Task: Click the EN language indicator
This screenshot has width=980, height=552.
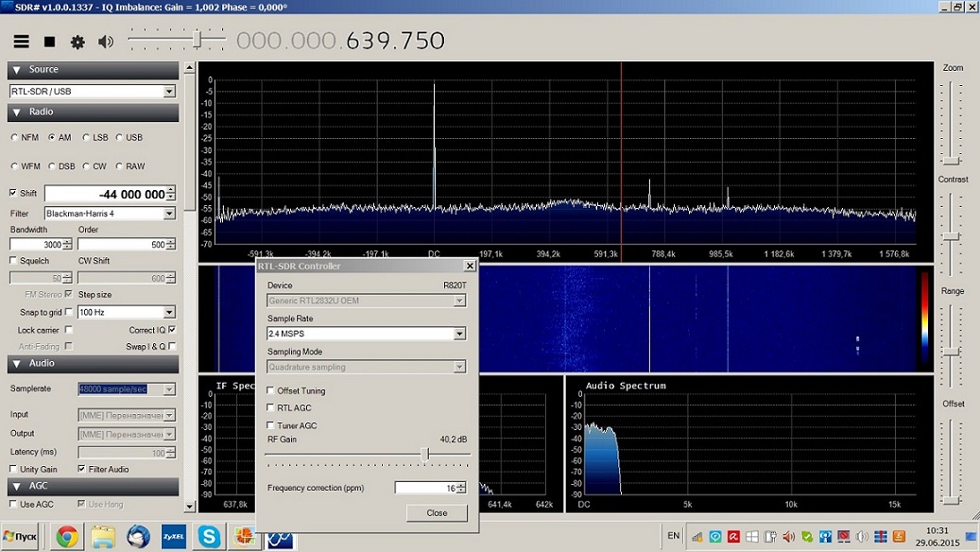Action: [x=673, y=536]
